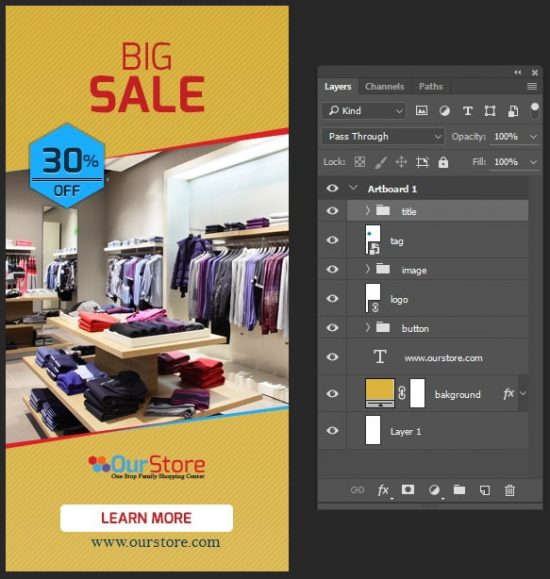Delete layer trash icon
550x579 pixels.
pos(510,490)
